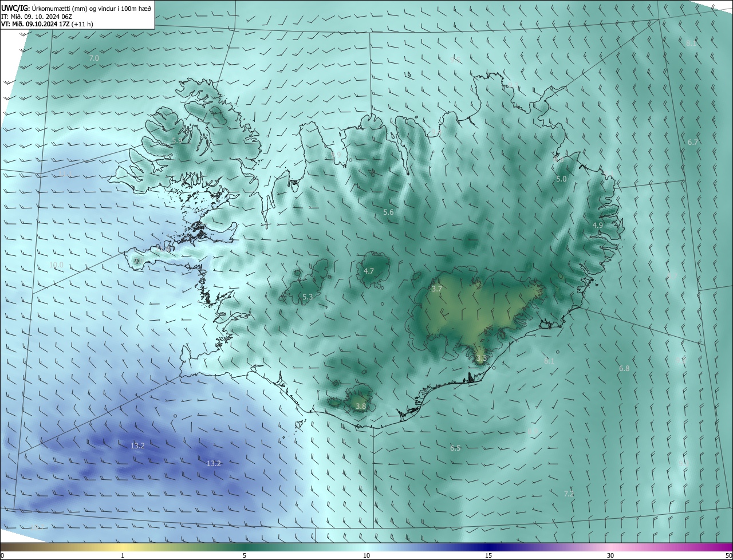Image resolution: width=733 pixels, height=560 pixels.
Task: Click the title 'UWC/IG: Úrkomumætti (mm) og vindur'
Action: coord(77,8)
